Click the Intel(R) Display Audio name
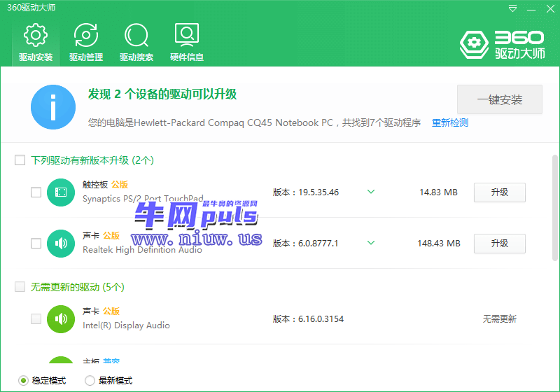Screen dimensions: 560x392 coord(126,325)
